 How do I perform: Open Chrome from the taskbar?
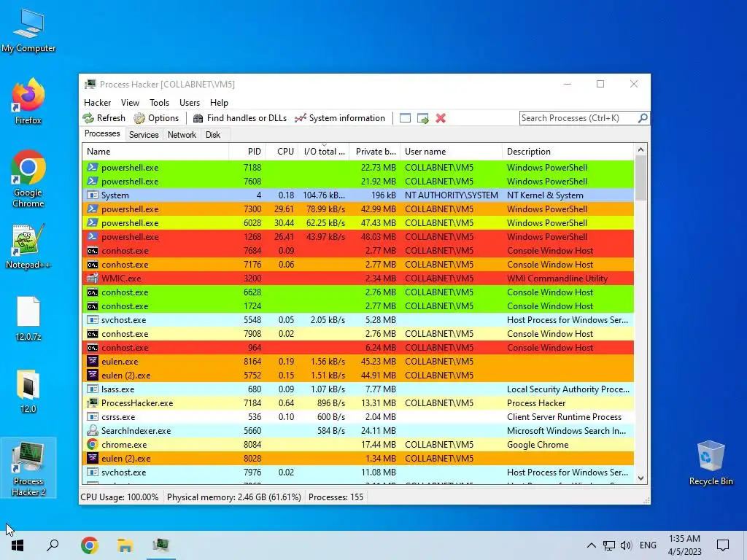(89, 545)
